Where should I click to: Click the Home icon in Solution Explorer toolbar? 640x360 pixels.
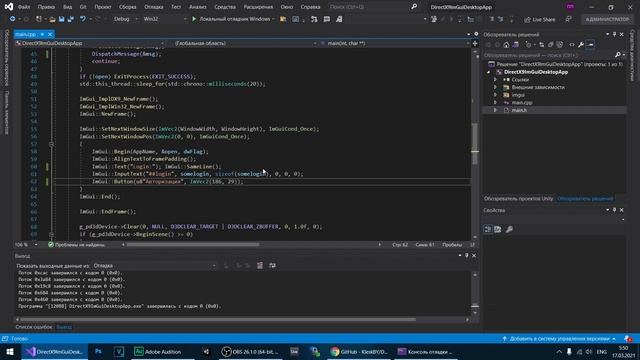click(x=506, y=45)
